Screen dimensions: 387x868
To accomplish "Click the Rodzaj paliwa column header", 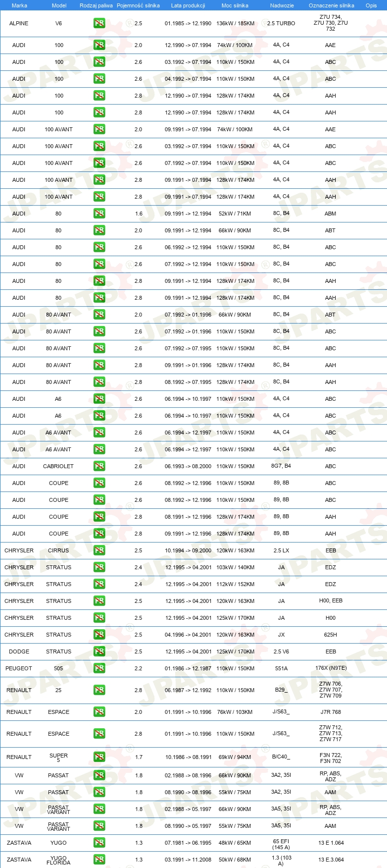I will tap(96, 5).
